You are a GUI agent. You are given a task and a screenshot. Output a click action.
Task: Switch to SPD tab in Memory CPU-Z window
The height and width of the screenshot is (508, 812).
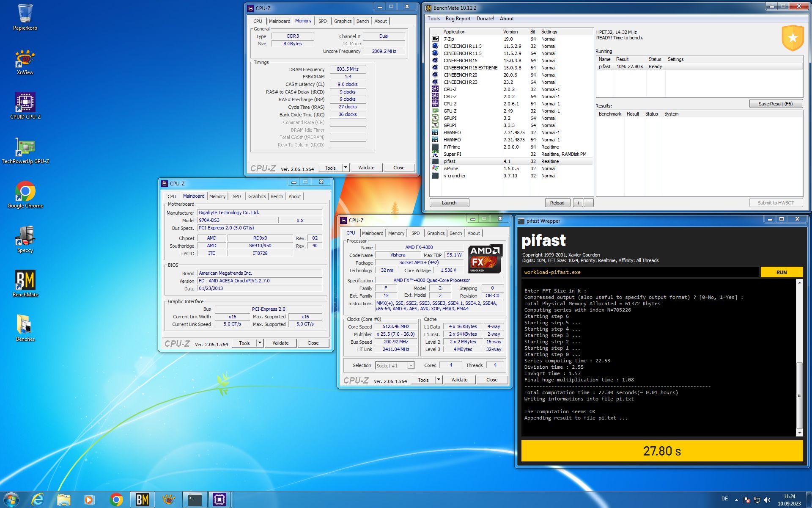[x=323, y=21]
